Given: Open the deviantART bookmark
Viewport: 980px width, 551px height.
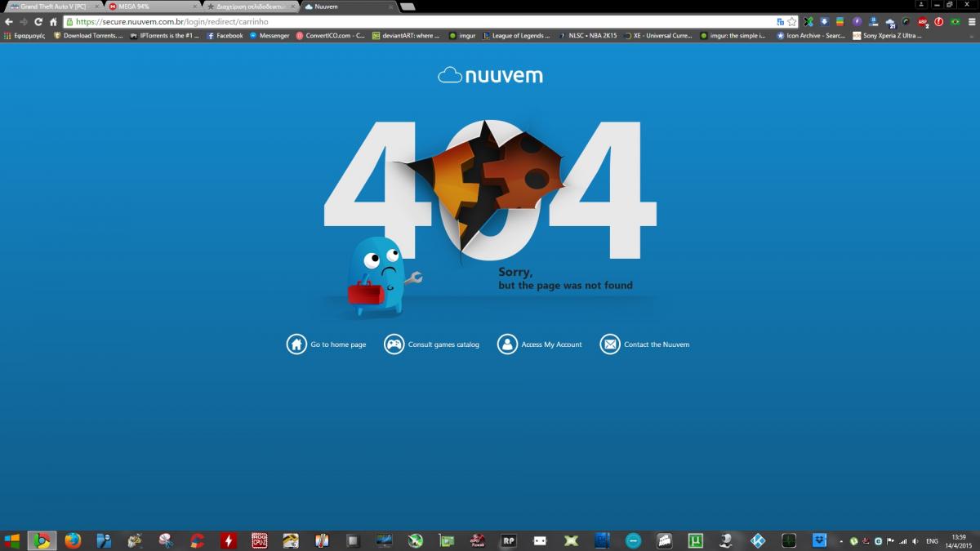Looking at the screenshot, I should click(406, 36).
